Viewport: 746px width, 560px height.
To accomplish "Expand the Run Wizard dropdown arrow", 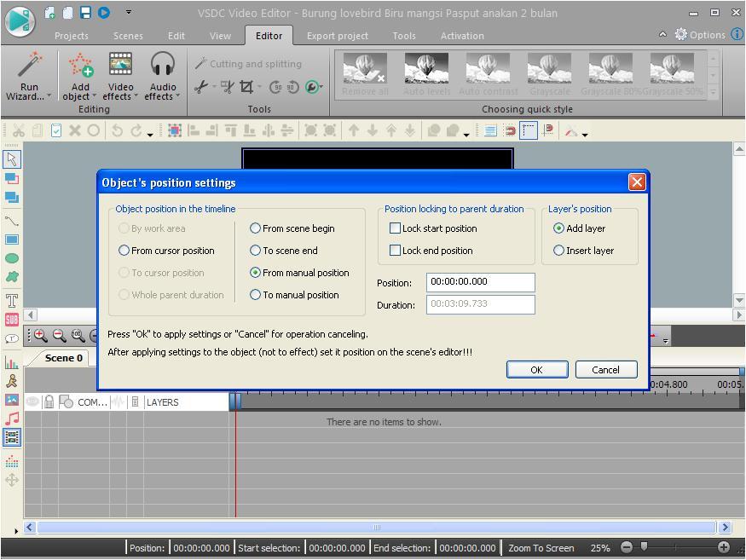I will click(x=49, y=96).
